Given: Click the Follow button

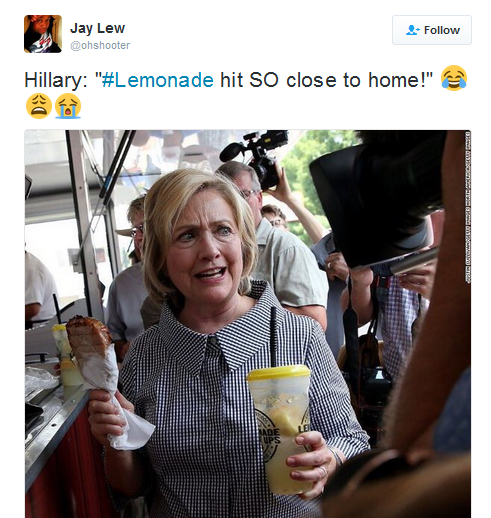Looking at the screenshot, I should coord(432,30).
